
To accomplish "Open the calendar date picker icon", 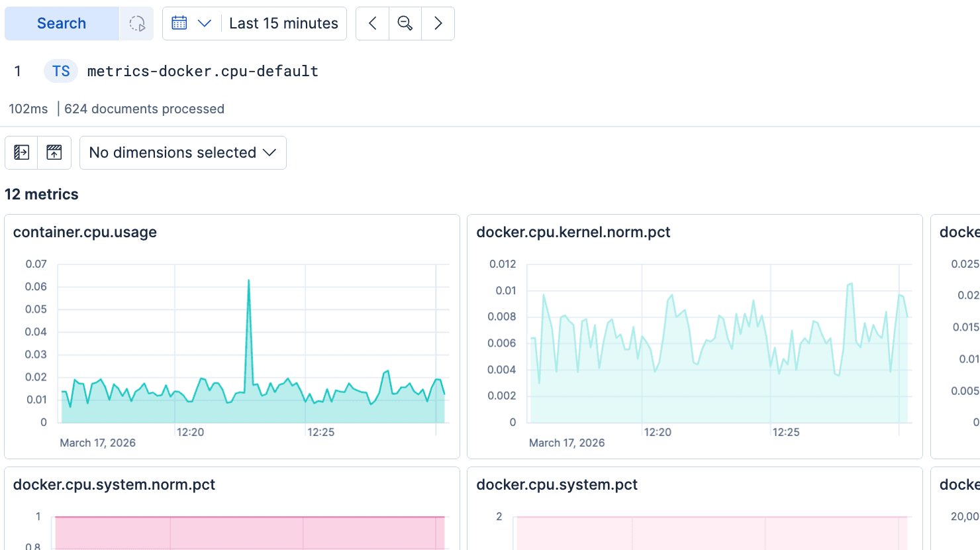I will click(x=179, y=23).
